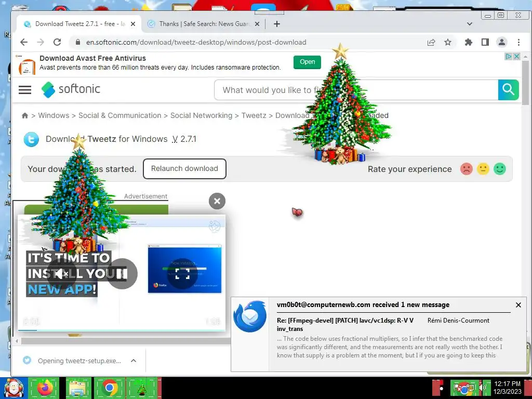This screenshot has height=399, width=532.
Task: Open the tab search dropdown arrow
Action: point(470,24)
